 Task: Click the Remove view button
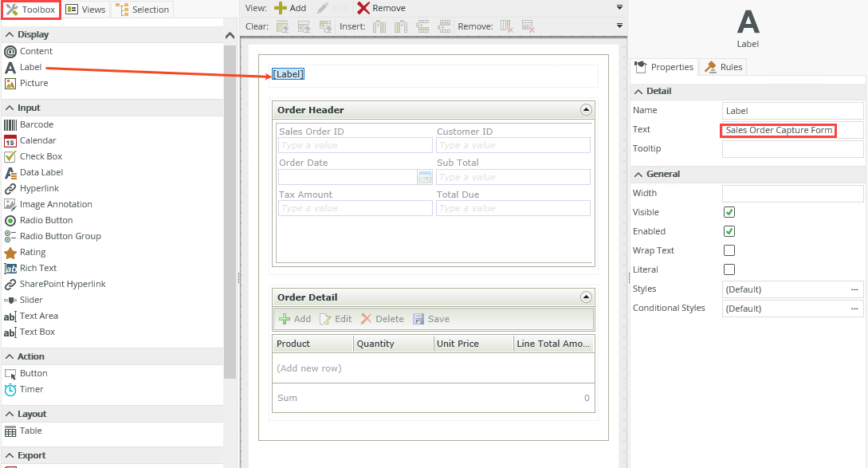(381, 8)
